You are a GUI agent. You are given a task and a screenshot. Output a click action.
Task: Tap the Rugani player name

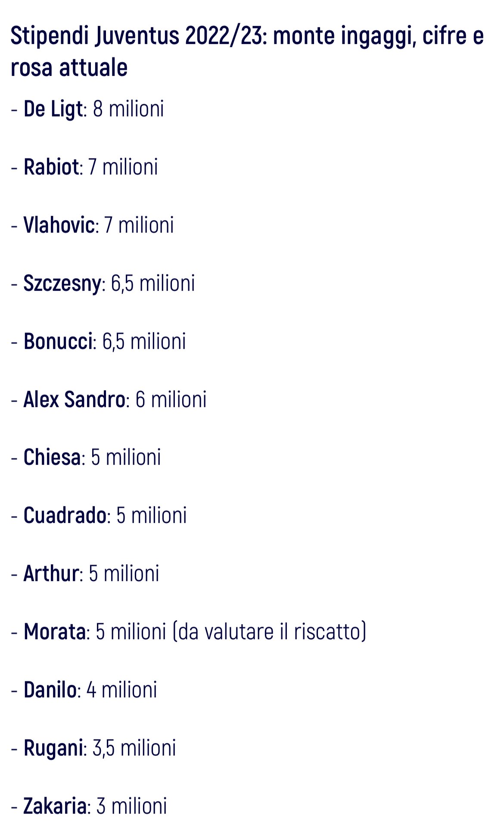tap(53, 749)
